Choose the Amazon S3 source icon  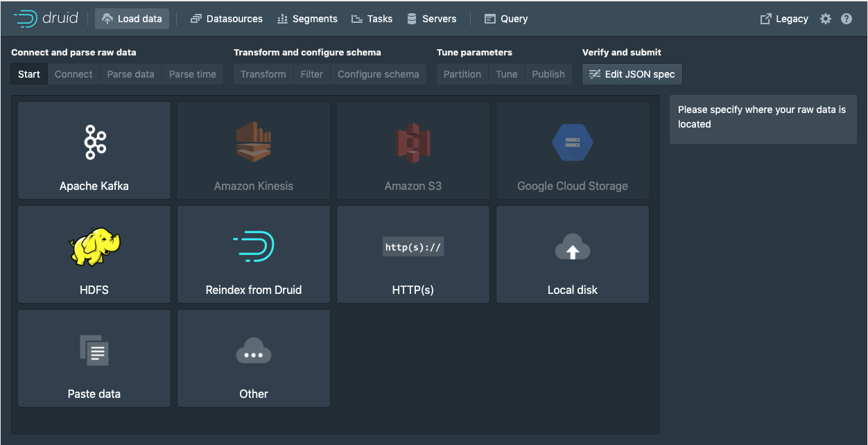pyautogui.click(x=413, y=142)
